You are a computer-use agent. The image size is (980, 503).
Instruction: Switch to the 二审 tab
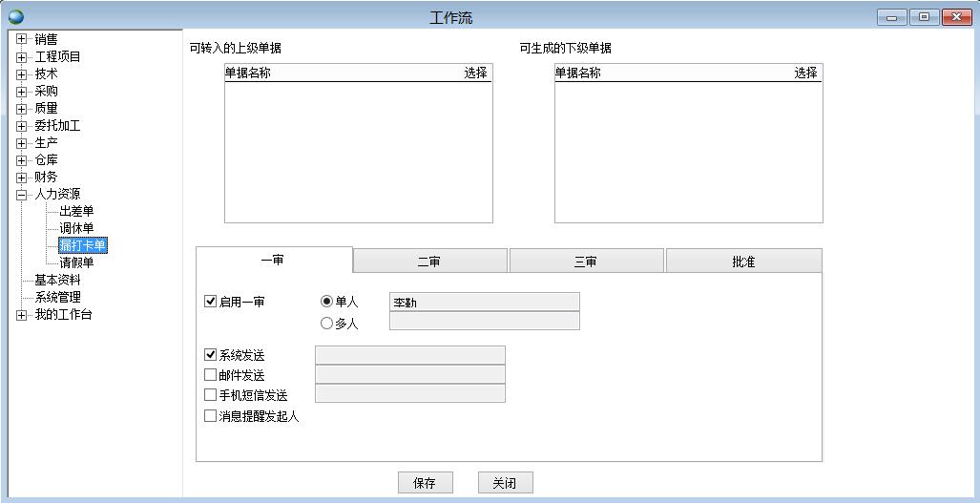(x=429, y=262)
